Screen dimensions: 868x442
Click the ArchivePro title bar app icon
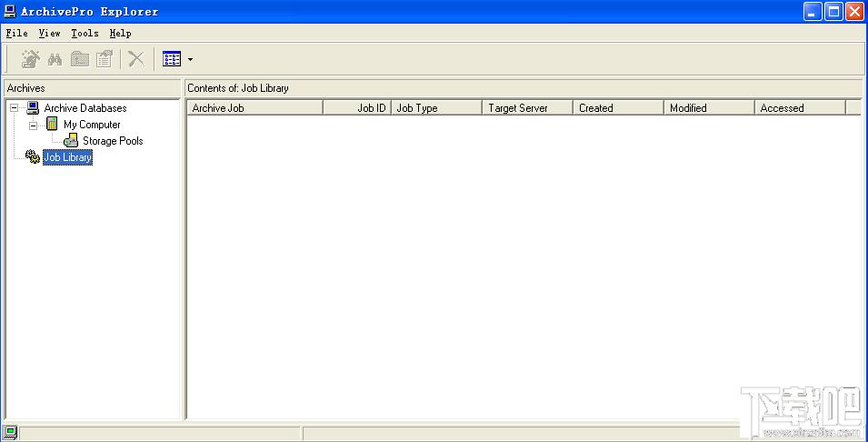pos(10,11)
